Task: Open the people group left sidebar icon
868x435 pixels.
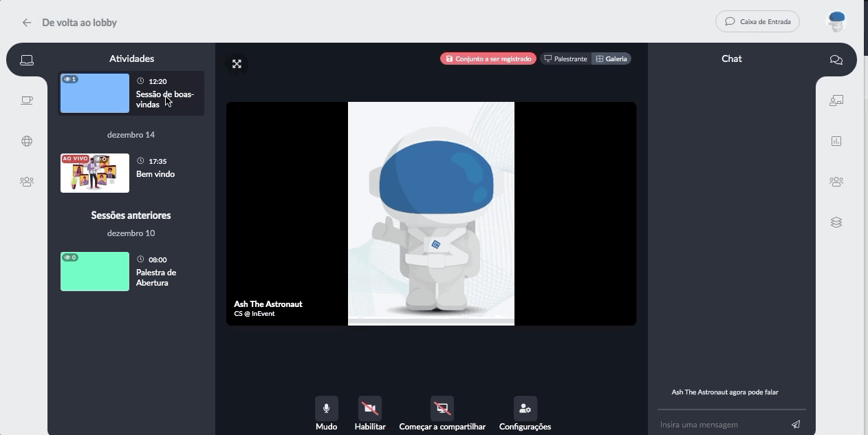Action: tap(27, 182)
